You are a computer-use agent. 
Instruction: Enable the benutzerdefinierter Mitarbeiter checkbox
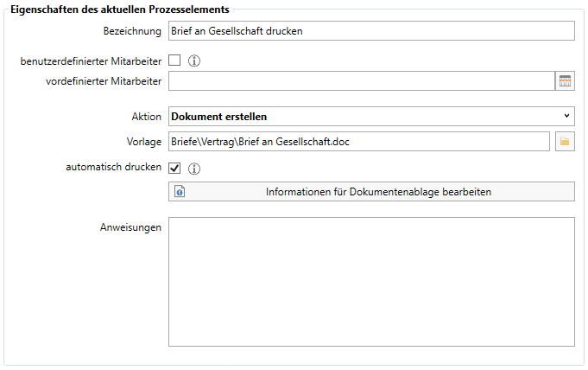pyautogui.click(x=174, y=61)
